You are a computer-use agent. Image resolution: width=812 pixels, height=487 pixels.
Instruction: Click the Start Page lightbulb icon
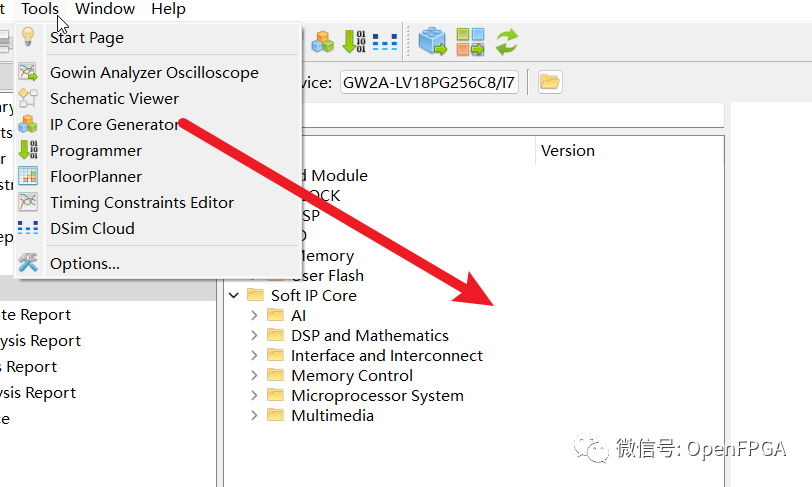click(x=28, y=37)
